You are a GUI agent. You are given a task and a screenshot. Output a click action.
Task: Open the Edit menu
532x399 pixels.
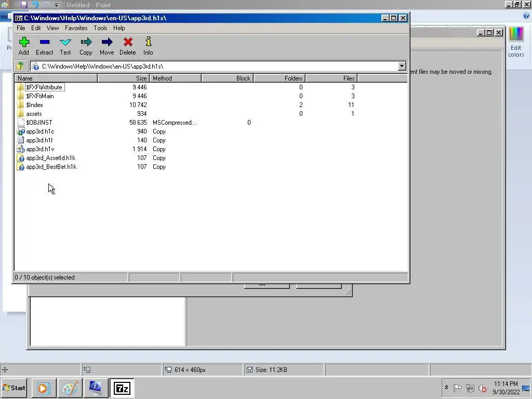pos(36,28)
